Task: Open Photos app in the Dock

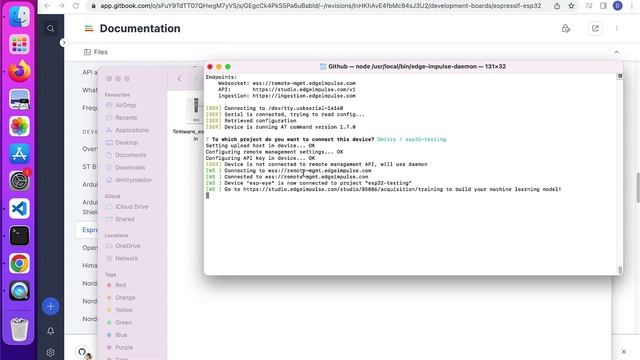Action: 19,127
